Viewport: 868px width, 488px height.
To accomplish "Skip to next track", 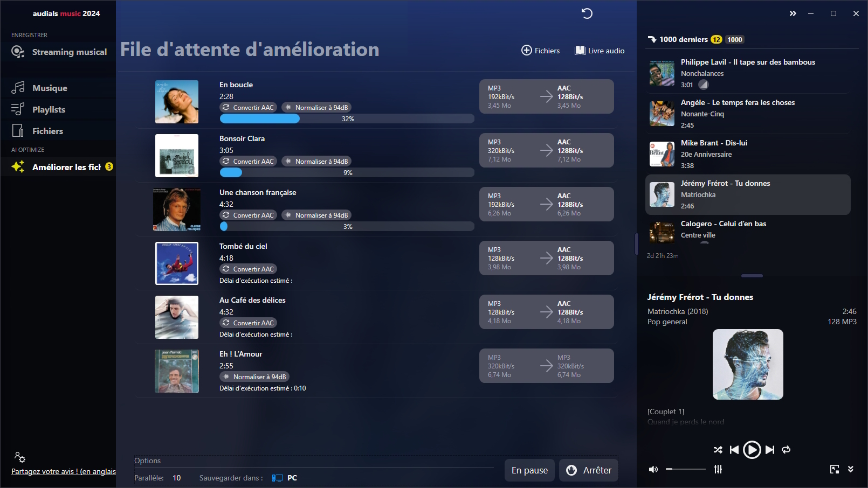I will [770, 450].
